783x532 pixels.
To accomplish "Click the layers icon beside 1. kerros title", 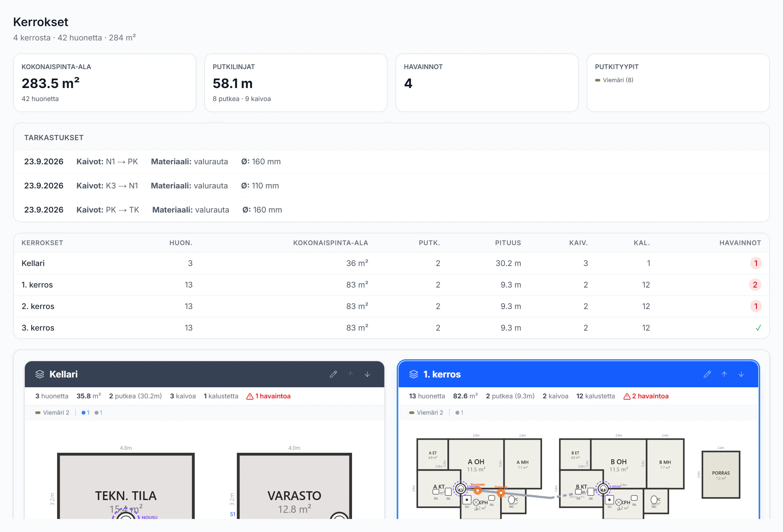I will coord(413,374).
